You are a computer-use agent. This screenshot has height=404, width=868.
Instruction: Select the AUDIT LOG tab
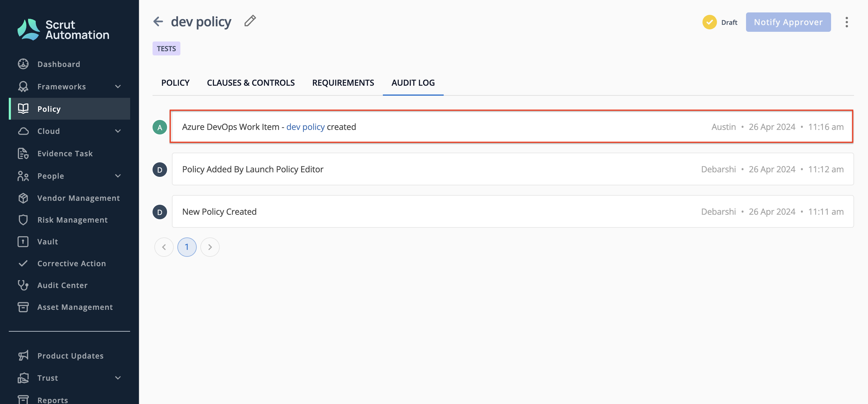click(413, 83)
